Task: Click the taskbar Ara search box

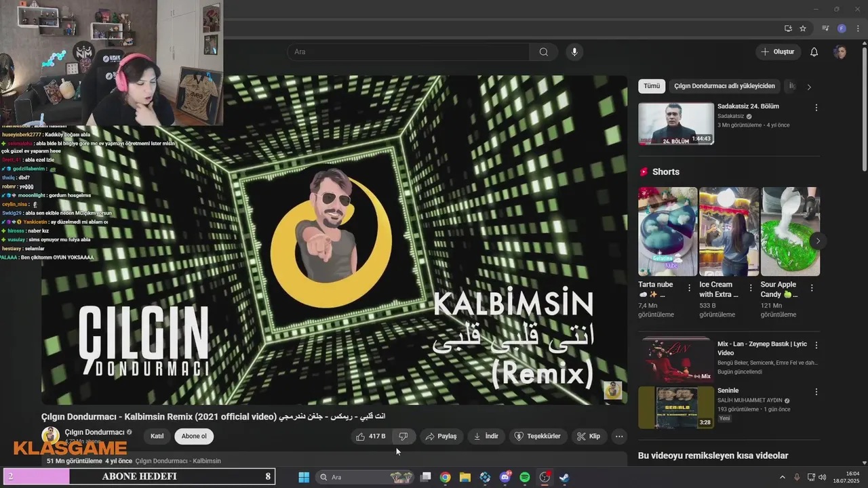Action: coord(366,477)
